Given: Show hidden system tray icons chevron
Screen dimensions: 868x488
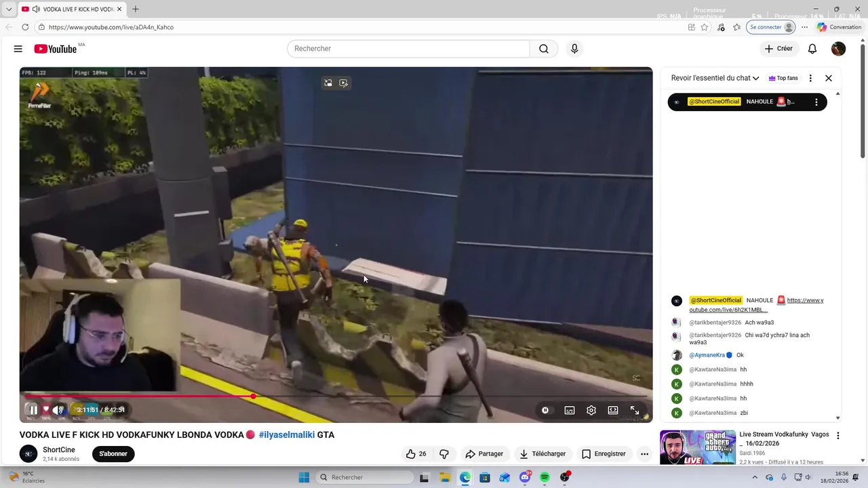Looking at the screenshot, I should (755, 477).
